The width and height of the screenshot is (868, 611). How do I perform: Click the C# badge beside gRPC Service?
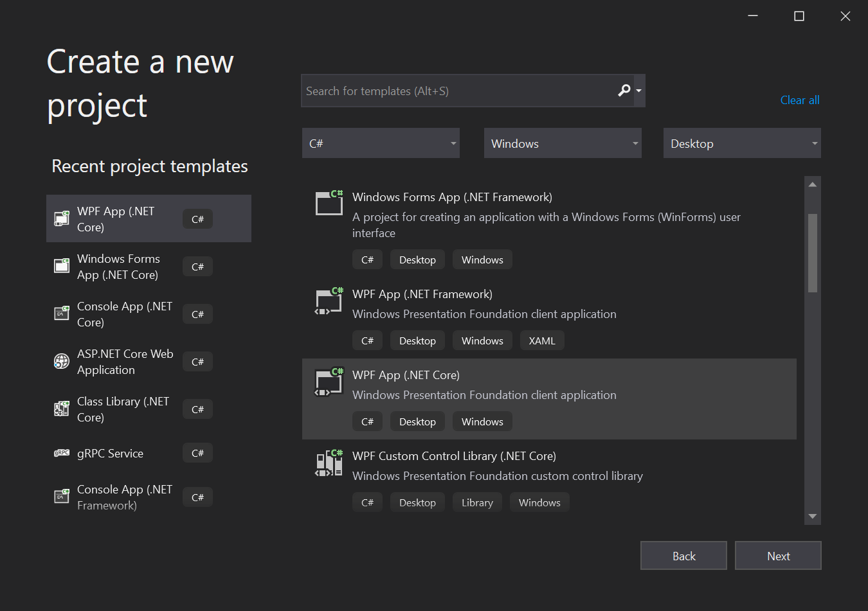[x=197, y=453]
